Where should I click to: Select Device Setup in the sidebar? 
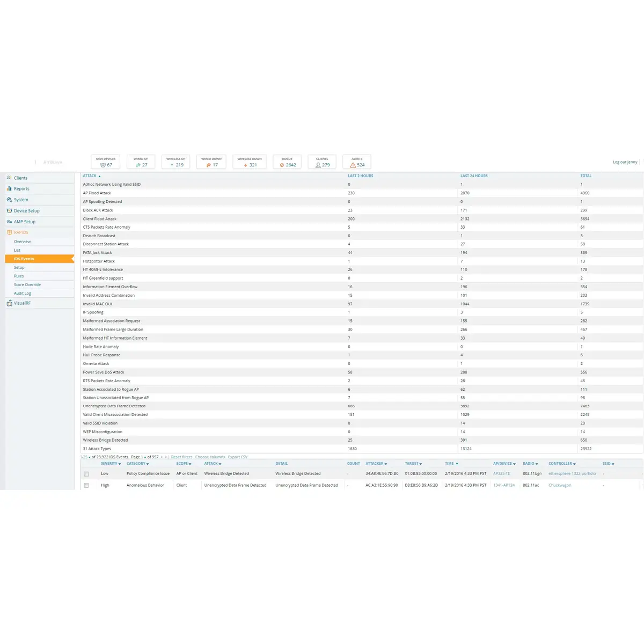[26, 211]
